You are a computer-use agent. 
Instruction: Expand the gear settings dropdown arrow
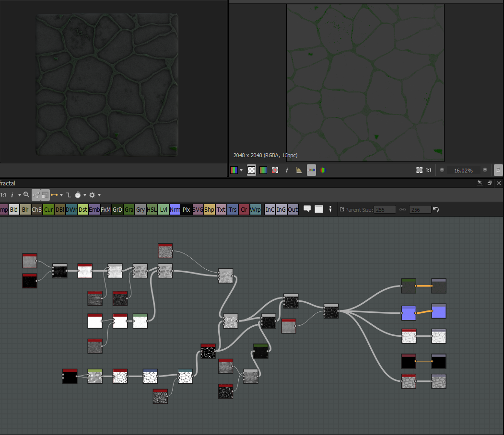[x=99, y=195]
